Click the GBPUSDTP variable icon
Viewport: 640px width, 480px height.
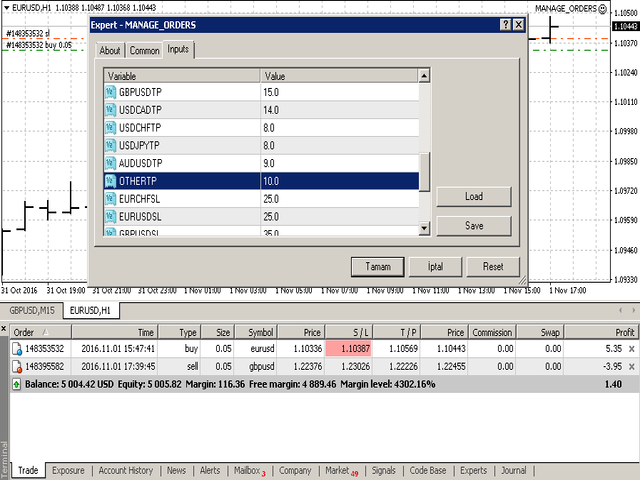pyautogui.click(x=110, y=92)
